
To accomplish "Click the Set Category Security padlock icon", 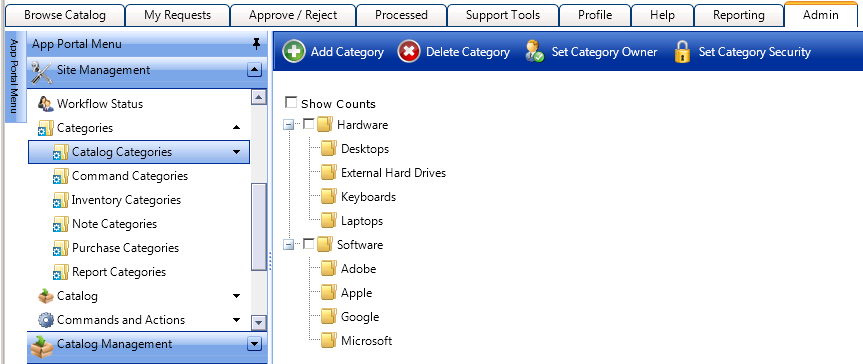I will [x=682, y=52].
